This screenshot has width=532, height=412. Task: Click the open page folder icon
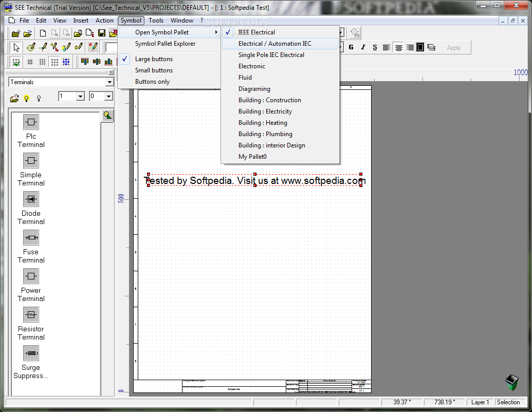coord(78,33)
